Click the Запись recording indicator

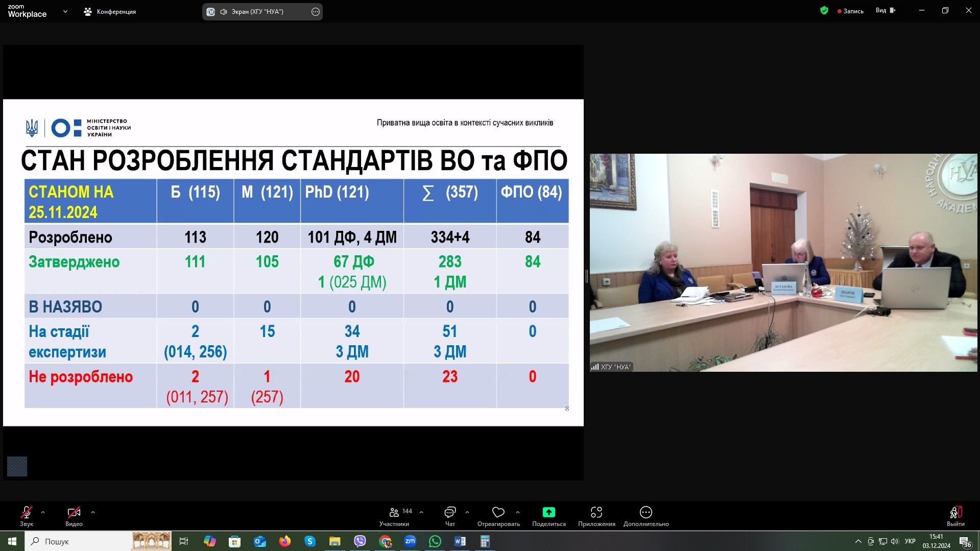click(850, 11)
